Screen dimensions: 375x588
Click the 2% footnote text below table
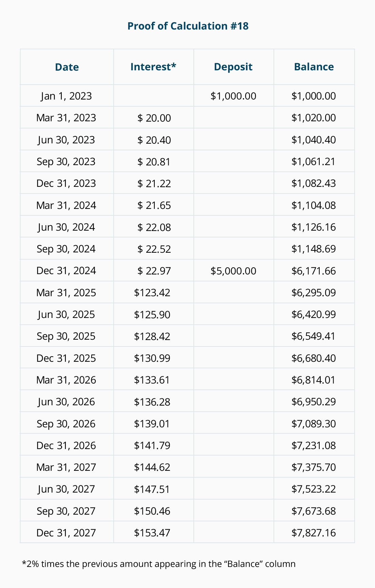tap(158, 564)
